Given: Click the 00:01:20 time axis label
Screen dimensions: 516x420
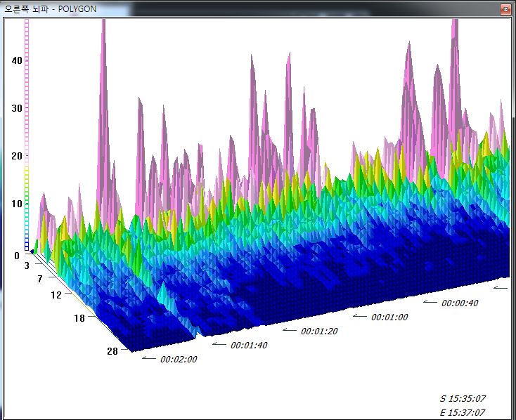Looking at the screenshot, I should [x=319, y=331].
